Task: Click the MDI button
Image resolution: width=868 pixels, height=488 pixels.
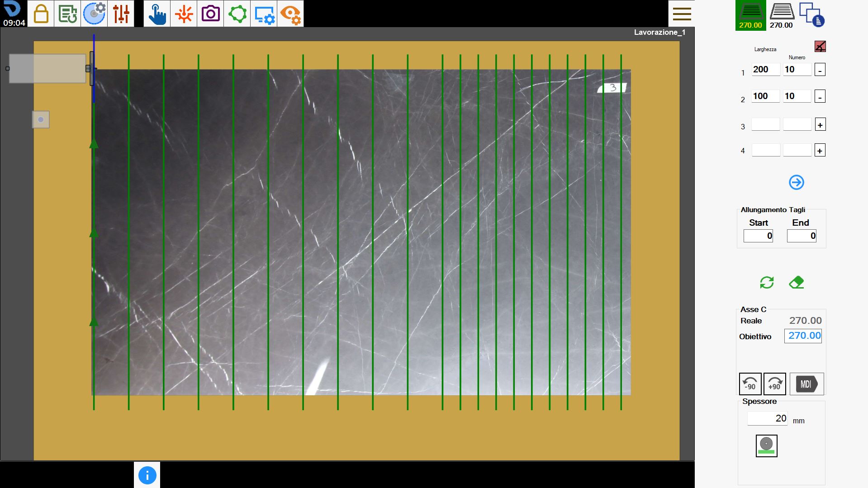Action: click(807, 384)
